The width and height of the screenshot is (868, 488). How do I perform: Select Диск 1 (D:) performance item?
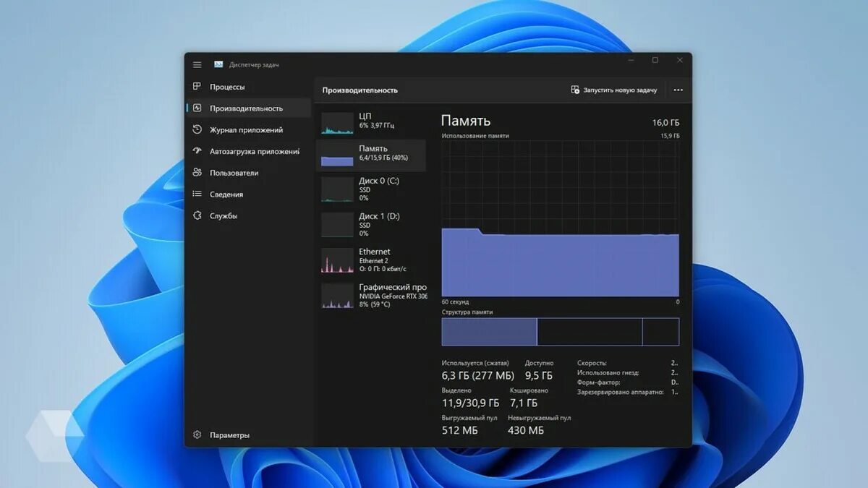tap(371, 225)
